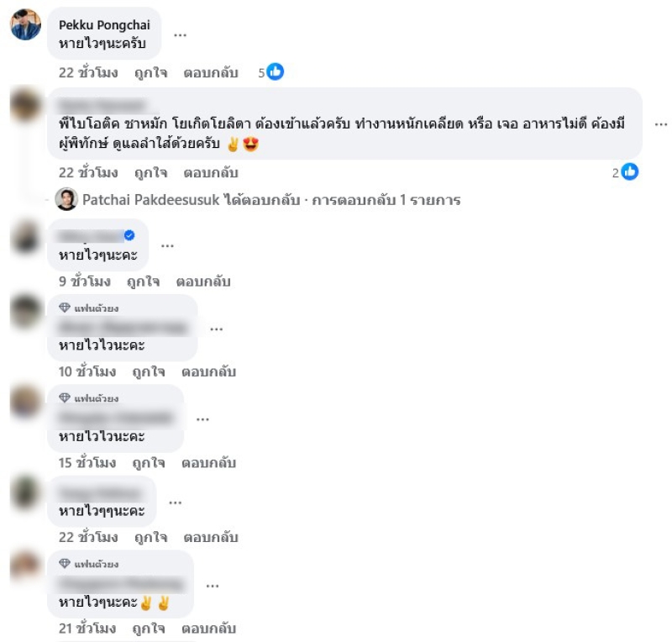The height and width of the screenshot is (642, 672).
Task: Click the last diamond top fan badge
Action: (65, 563)
